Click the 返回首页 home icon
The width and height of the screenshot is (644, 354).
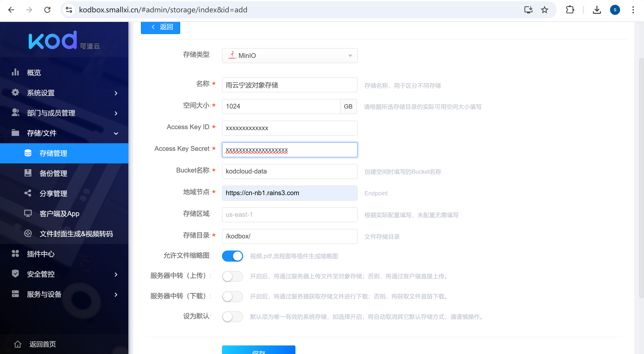(18, 344)
